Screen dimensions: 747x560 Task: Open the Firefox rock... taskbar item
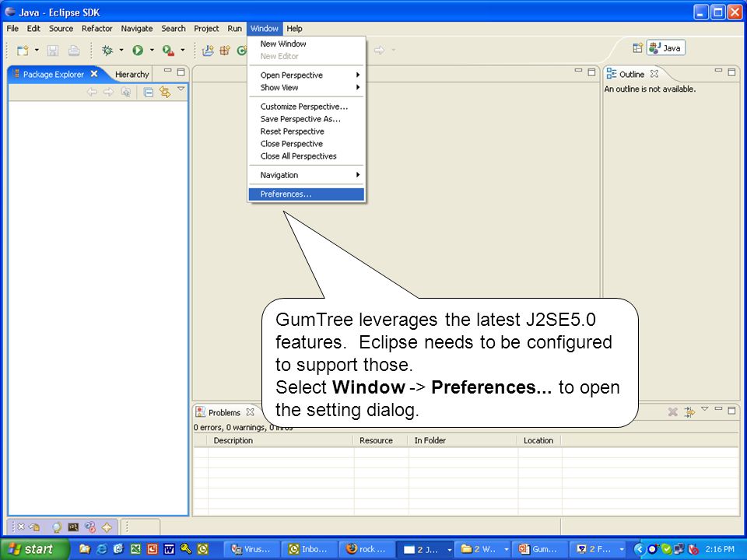pyautogui.click(x=368, y=549)
